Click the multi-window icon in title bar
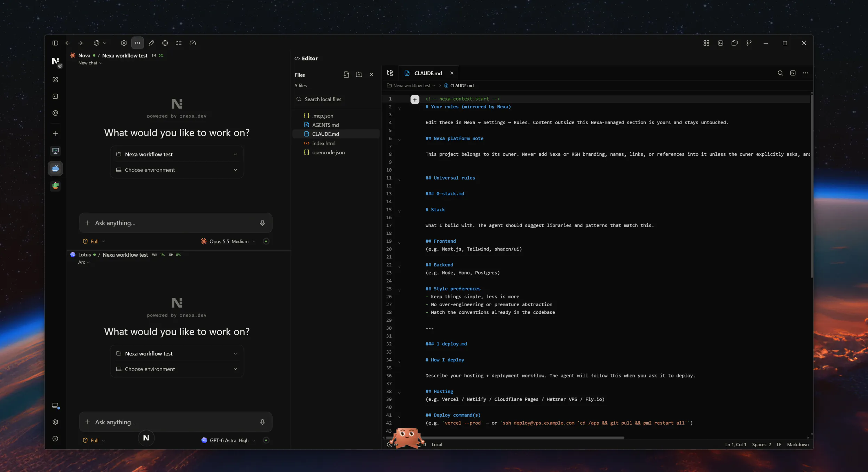The height and width of the screenshot is (472, 868). [x=735, y=43]
